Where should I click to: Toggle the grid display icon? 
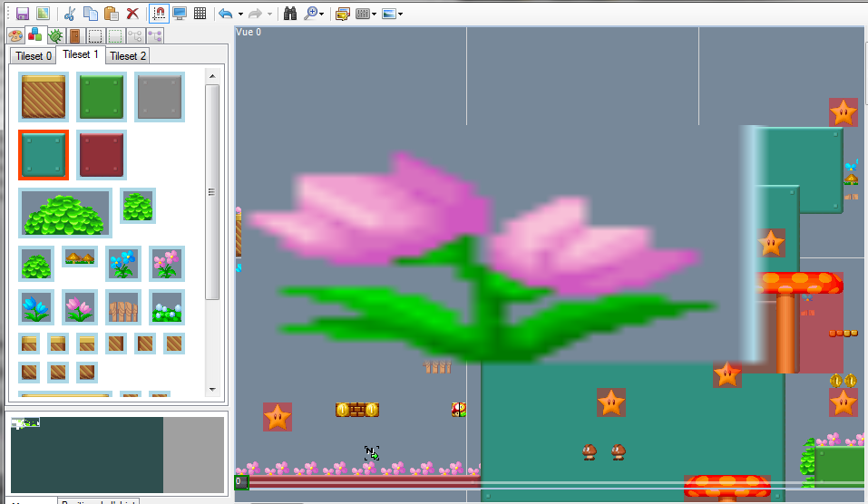200,14
